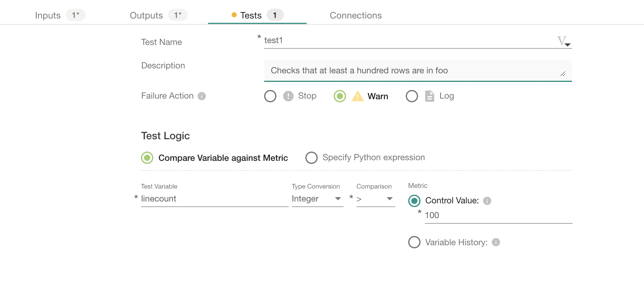Open the Outputs tab
The width and height of the screenshot is (644, 305).
(x=146, y=15)
